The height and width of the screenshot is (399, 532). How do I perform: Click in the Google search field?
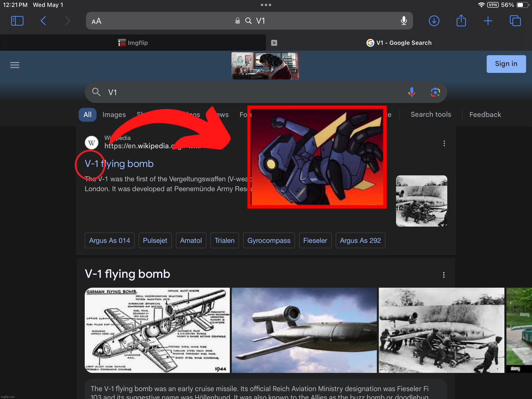click(x=266, y=92)
